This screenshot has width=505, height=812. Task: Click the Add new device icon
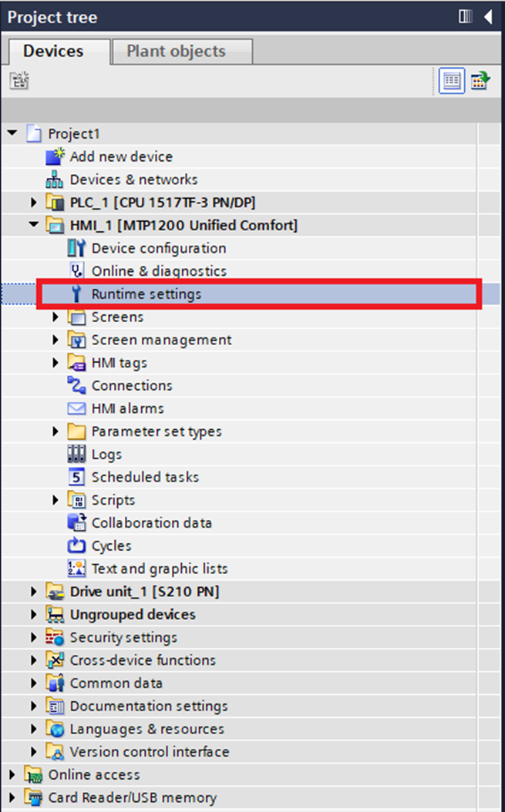(x=55, y=156)
